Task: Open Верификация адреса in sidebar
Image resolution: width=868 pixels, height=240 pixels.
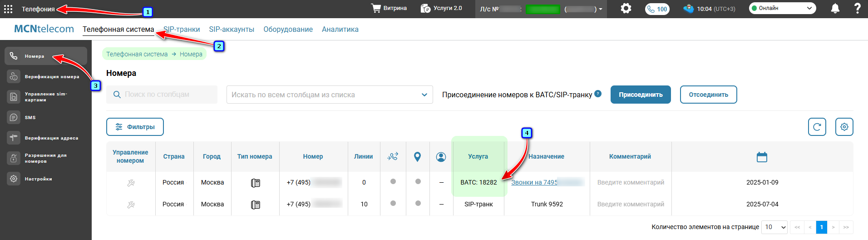Action: click(x=46, y=138)
